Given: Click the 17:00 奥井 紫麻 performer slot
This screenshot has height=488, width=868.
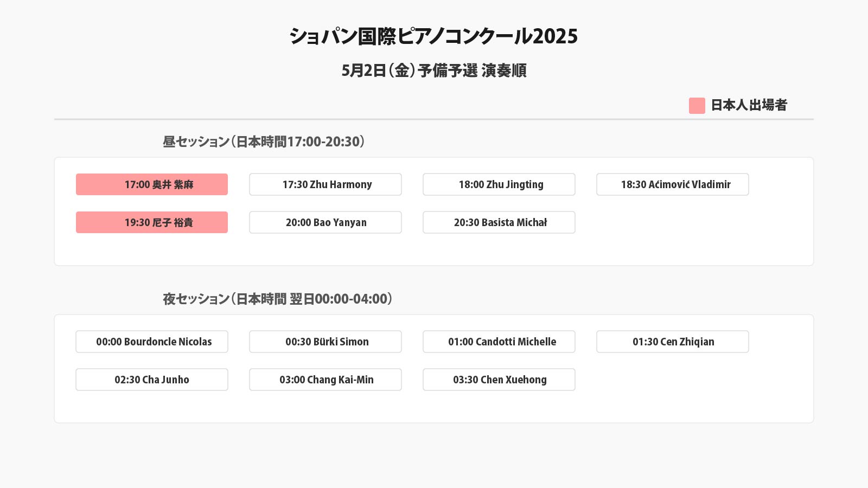Looking at the screenshot, I should 152,184.
